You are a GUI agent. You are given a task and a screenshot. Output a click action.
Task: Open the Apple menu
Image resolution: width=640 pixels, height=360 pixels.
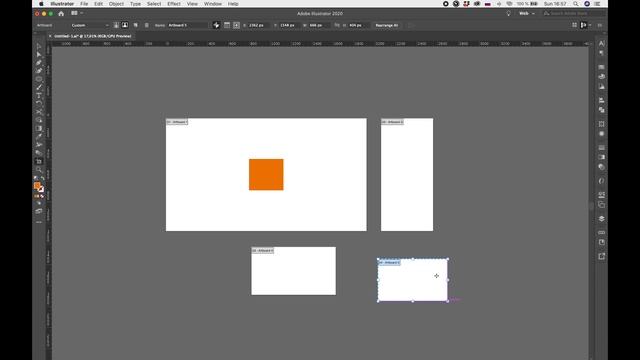[x=41, y=4]
